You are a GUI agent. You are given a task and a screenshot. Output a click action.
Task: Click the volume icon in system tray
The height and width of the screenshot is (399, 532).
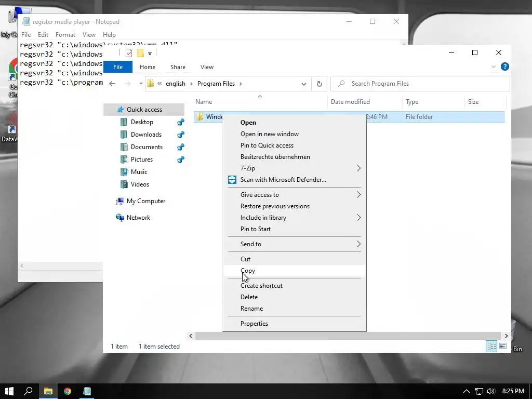coord(490,391)
